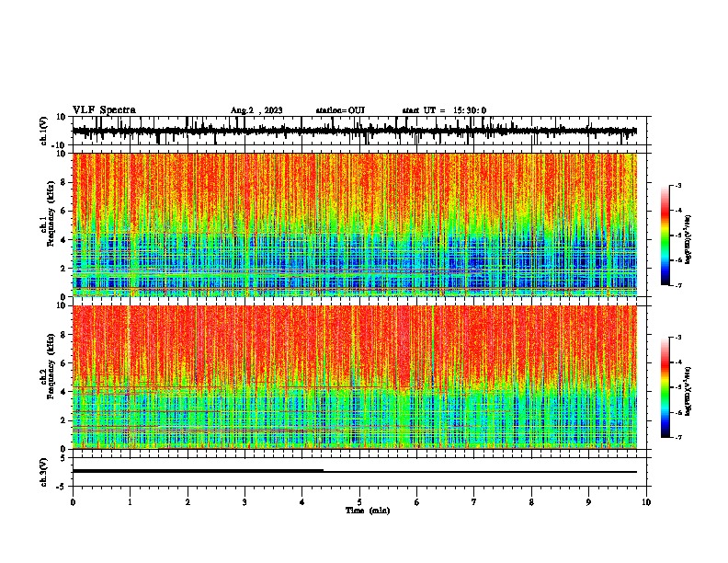The height and width of the screenshot is (563, 728).
Task: Click the '8' kHz tick on ch.1 spectrogram axis
Action: (63, 182)
